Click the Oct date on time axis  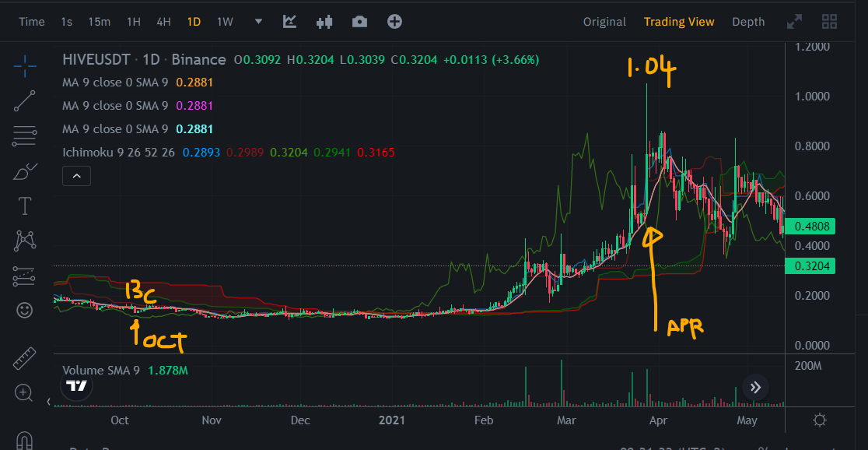click(120, 420)
